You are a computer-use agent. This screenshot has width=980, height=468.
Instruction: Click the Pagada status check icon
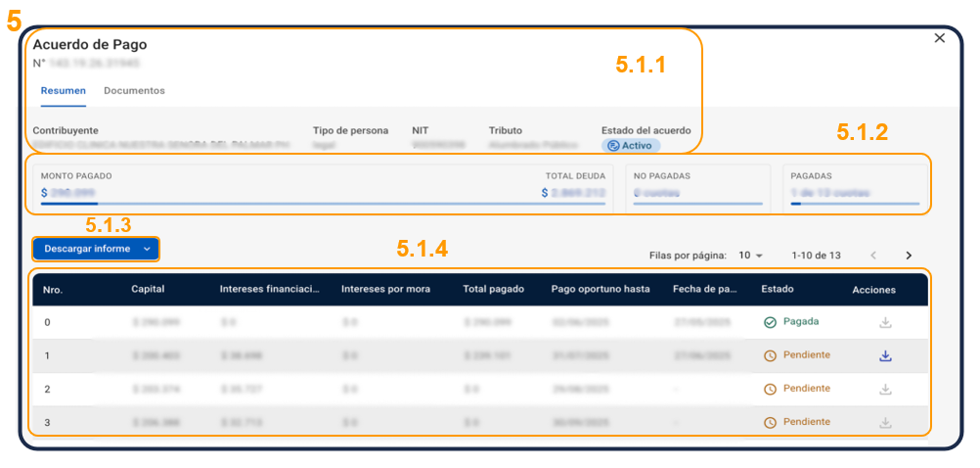(x=770, y=322)
